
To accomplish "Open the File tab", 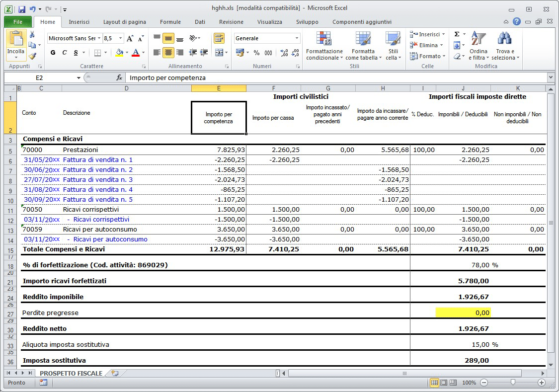I will [18, 22].
